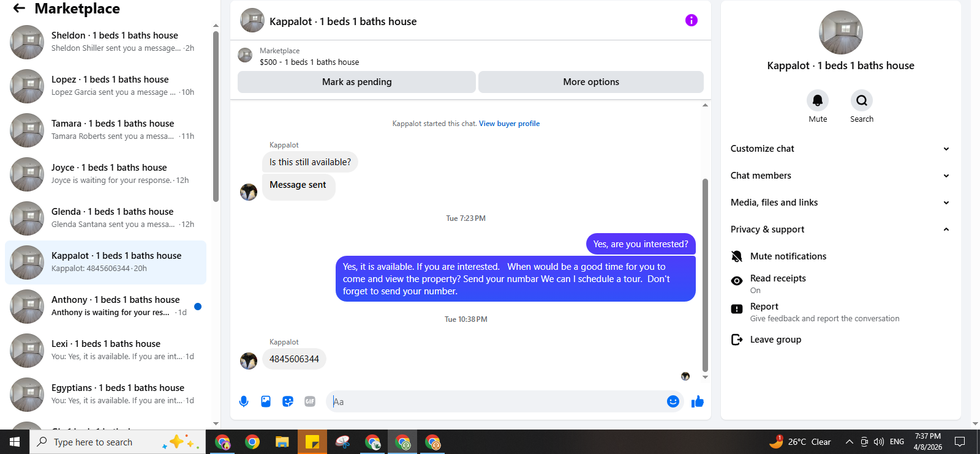
Task: Click the back arrow next to Marketplace
Action: [19, 8]
